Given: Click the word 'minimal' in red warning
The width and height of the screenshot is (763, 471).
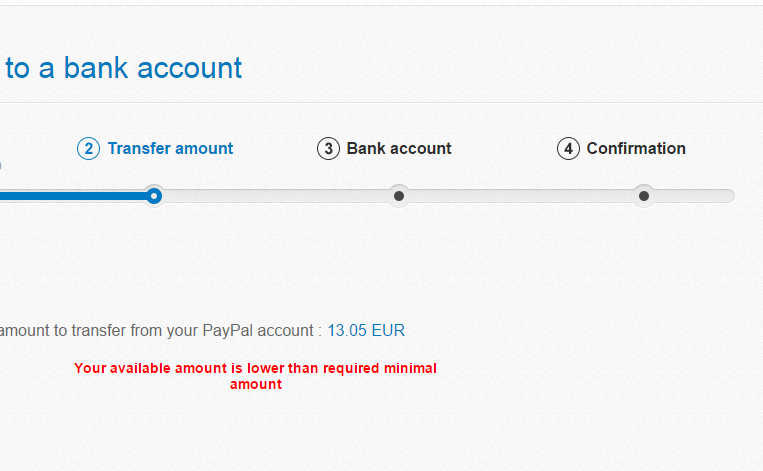Looking at the screenshot, I should (410, 368).
